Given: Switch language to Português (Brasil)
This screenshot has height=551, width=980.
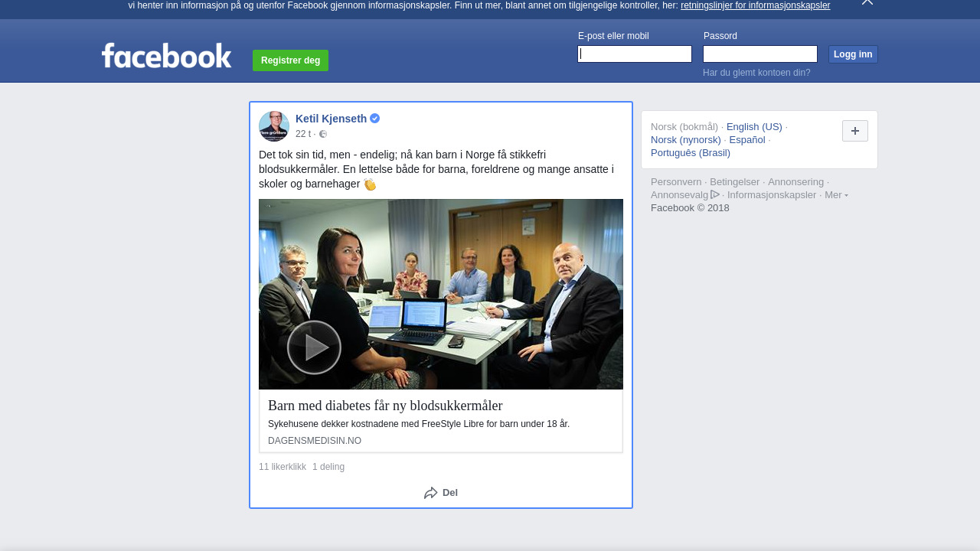Looking at the screenshot, I should click(691, 153).
